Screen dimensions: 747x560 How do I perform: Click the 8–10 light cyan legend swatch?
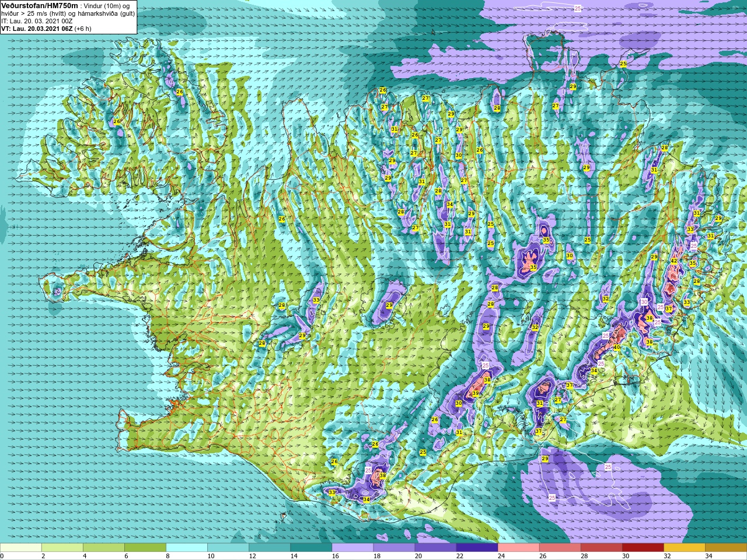187,548
